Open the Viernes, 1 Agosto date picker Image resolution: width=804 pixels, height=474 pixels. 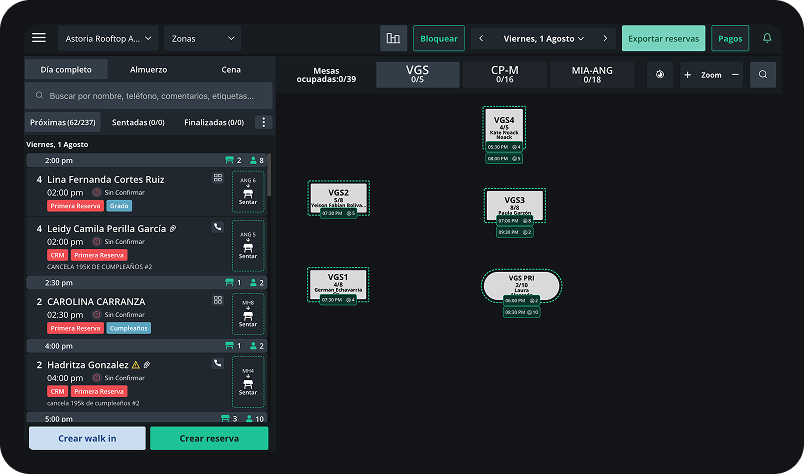click(x=543, y=39)
